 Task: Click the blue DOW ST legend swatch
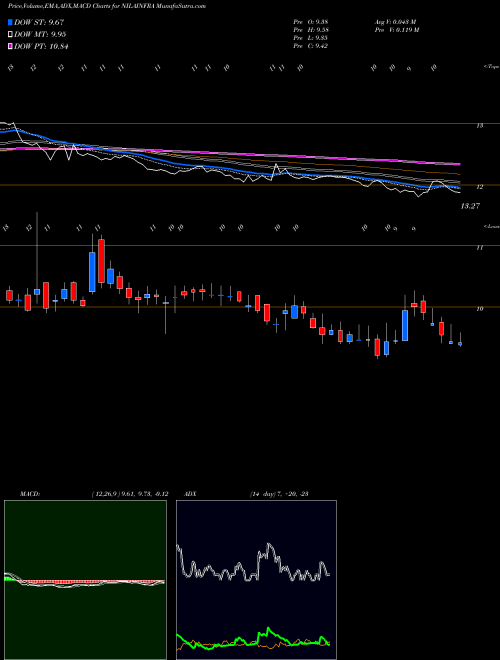tap(10, 22)
